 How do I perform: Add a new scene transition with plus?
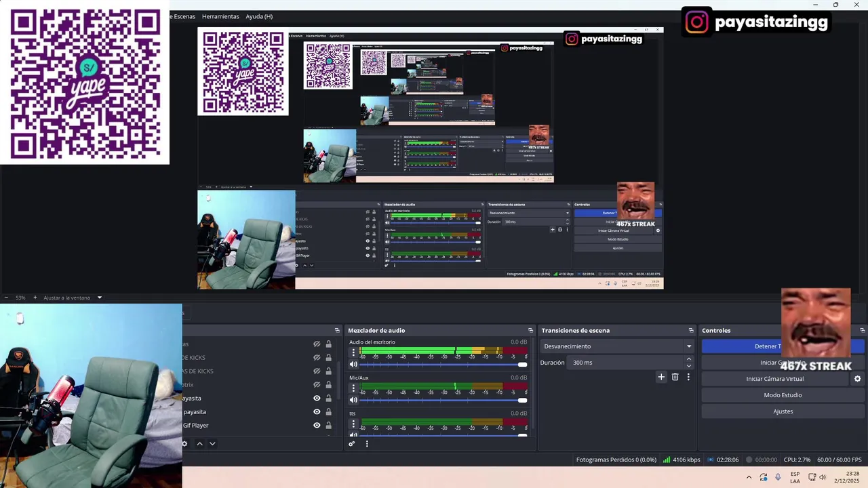click(661, 377)
